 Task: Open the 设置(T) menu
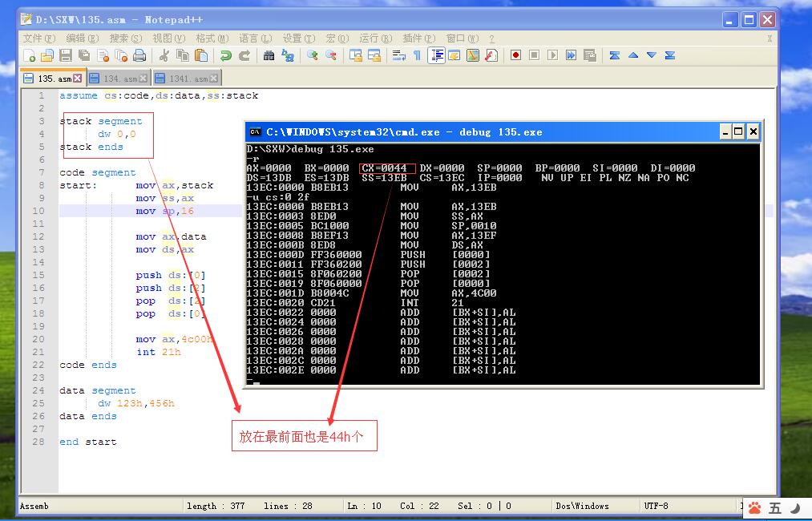299,38
